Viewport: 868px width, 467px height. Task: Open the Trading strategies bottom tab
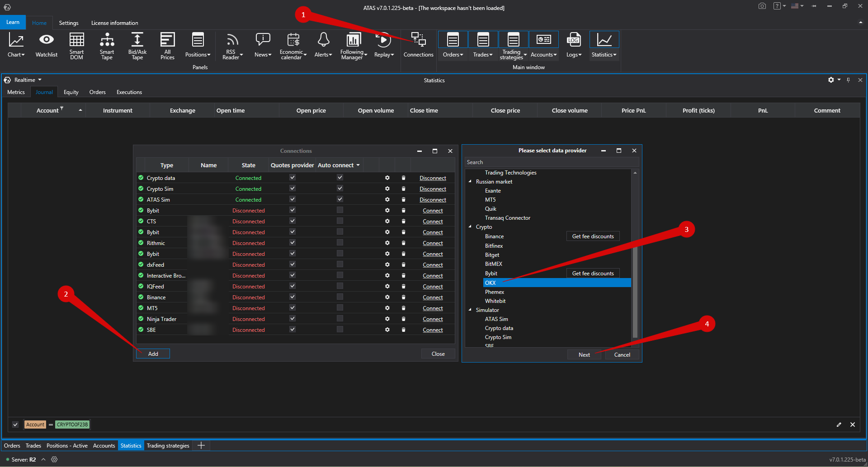coord(168,446)
